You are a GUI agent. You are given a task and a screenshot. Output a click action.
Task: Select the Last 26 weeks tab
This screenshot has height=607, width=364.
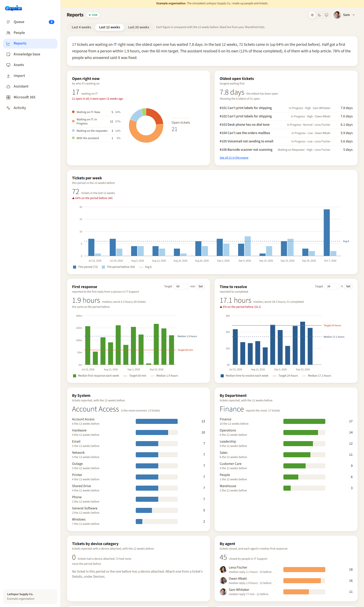tap(139, 27)
